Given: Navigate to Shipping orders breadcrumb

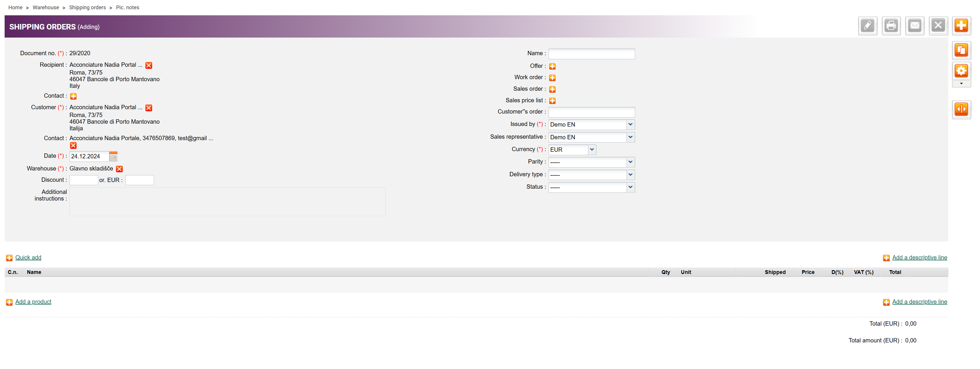Looking at the screenshot, I should click(x=87, y=7).
